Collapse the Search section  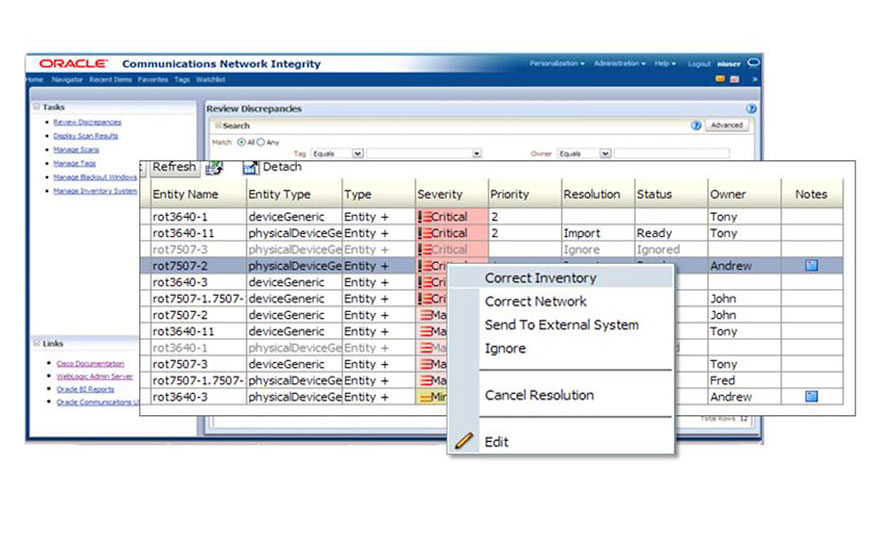(218, 125)
